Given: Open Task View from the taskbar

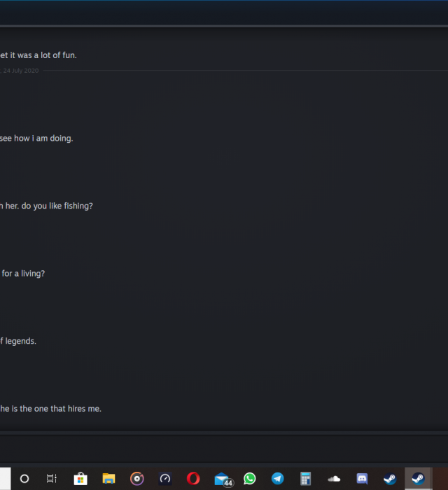Looking at the screenshot, I should (x=52, y=479).
